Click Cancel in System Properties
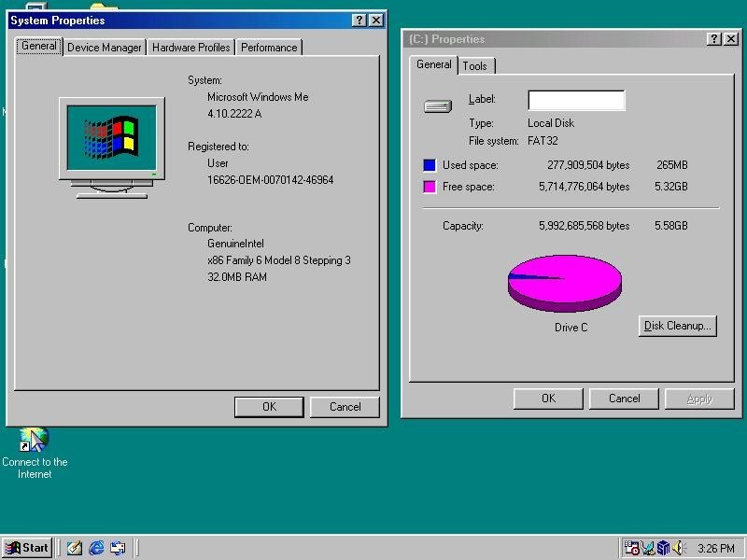 coord(345,407)
